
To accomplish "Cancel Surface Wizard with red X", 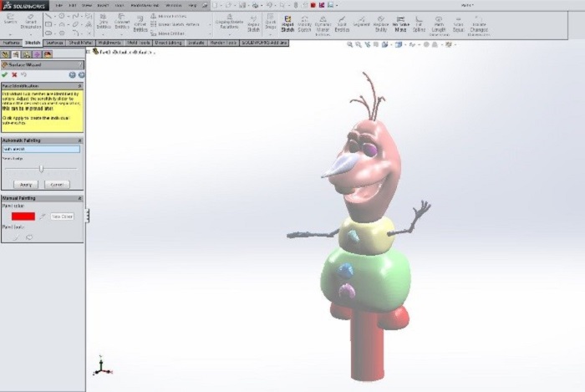I will 15,74.
